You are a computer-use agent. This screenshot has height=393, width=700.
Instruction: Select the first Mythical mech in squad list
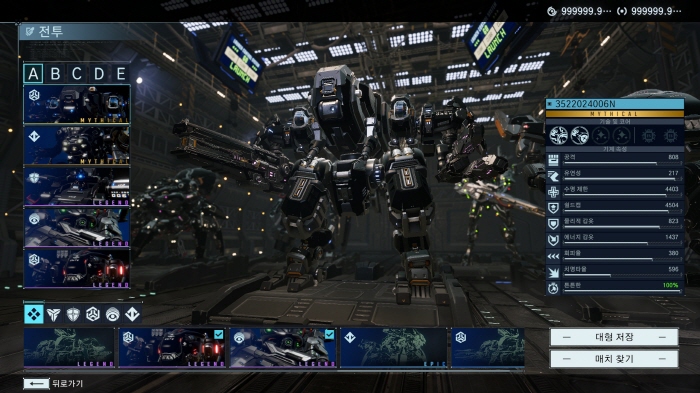[x=77, y=105]
